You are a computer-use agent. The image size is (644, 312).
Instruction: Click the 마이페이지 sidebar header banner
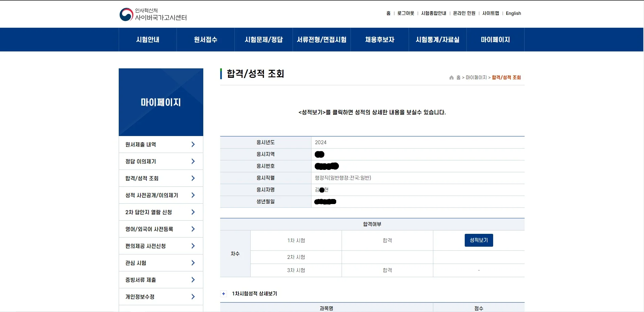coord(161,102)
